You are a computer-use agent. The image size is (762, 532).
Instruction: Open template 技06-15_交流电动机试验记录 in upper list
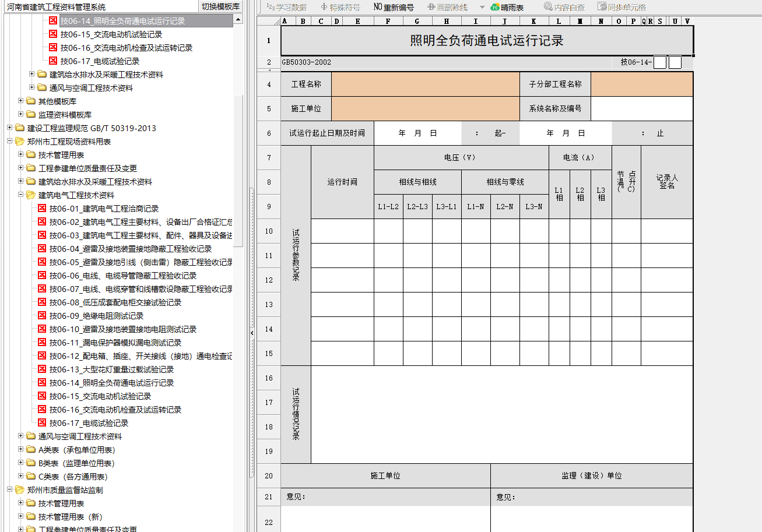click(x=111, y=34)
